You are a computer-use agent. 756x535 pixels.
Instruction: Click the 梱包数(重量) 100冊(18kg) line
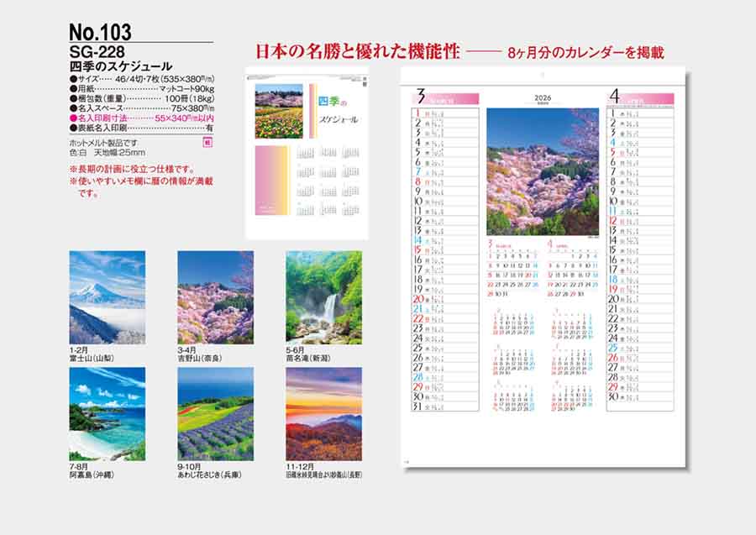142,98
